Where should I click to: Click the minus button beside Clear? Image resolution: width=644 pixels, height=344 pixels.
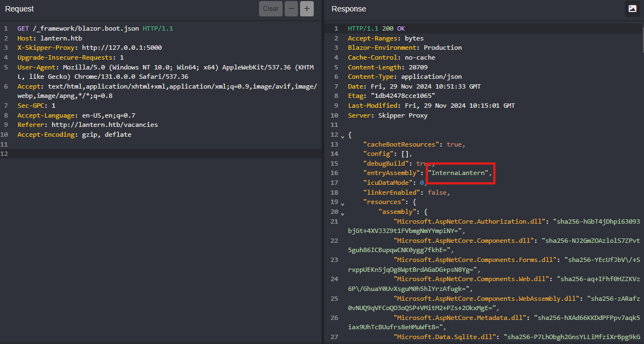291,9
